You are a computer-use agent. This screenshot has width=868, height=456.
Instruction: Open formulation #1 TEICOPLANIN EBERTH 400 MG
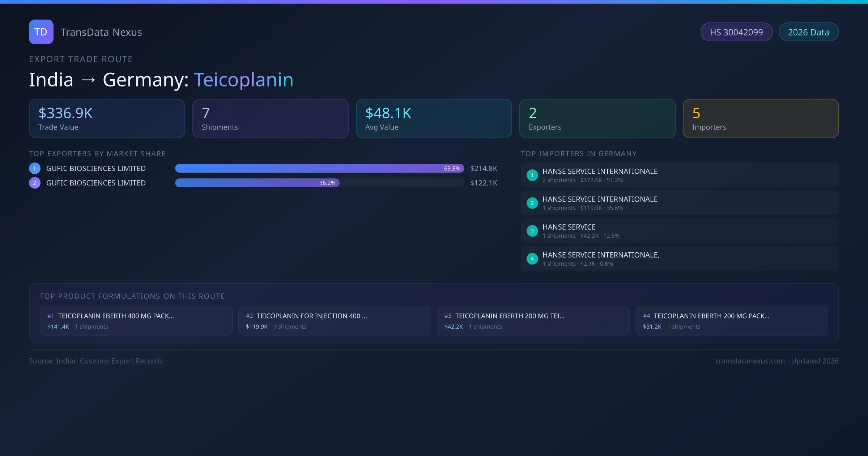pyautogui.click(x=136, y=321)
